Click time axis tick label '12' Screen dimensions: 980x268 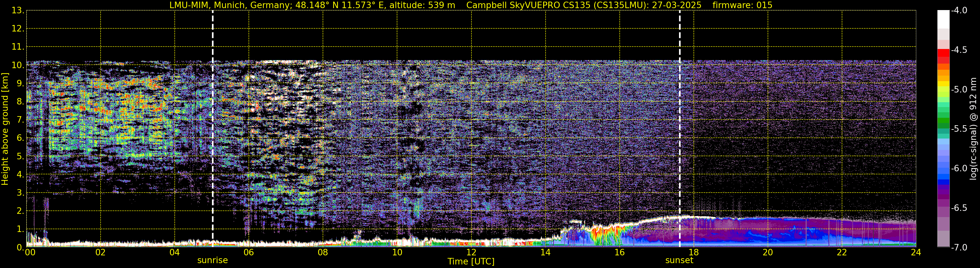(x=471, y=252)
